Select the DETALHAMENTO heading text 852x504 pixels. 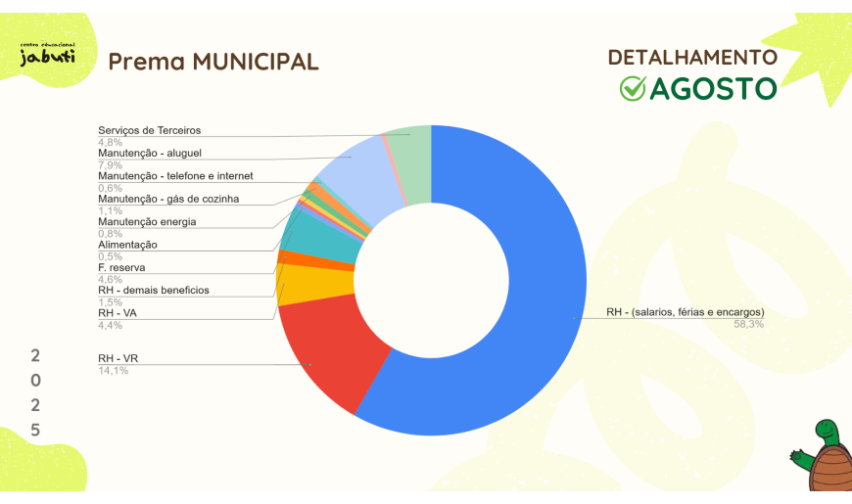tap(692, 58)
